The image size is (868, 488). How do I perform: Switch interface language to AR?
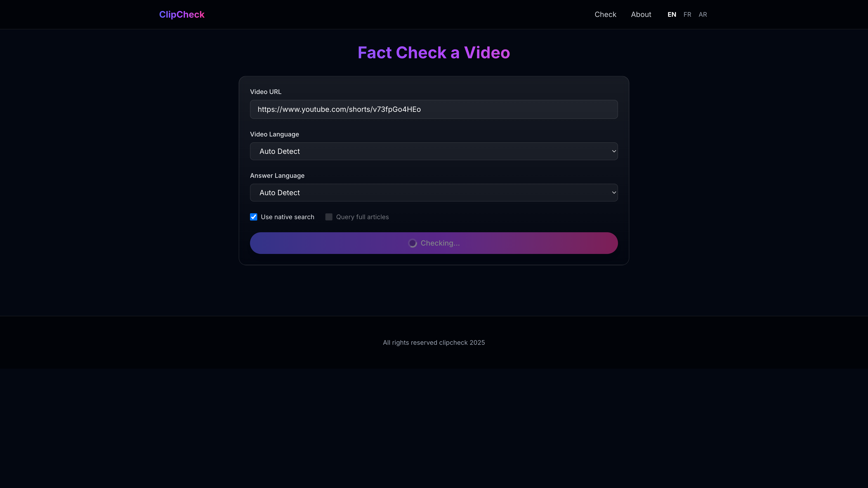click(703, 14)
